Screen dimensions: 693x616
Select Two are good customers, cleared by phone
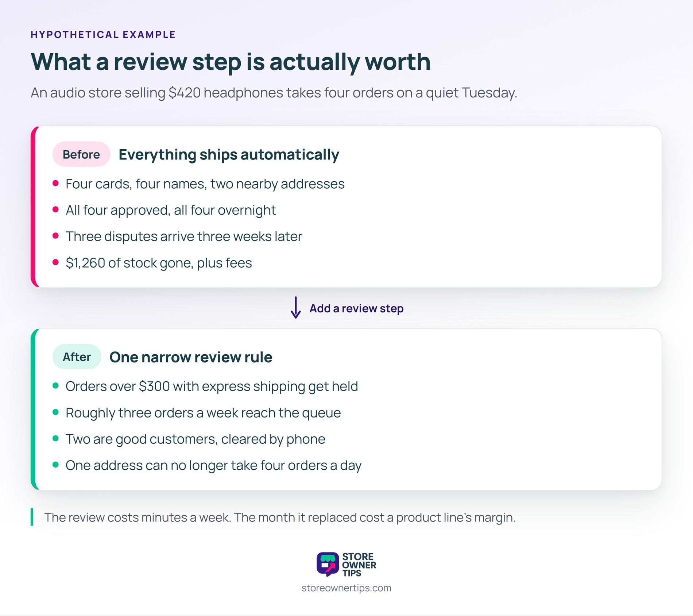click(x=195, y=439)
